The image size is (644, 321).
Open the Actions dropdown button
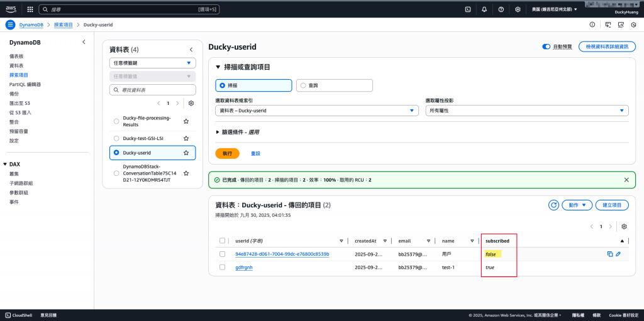[x=577, y=205]
